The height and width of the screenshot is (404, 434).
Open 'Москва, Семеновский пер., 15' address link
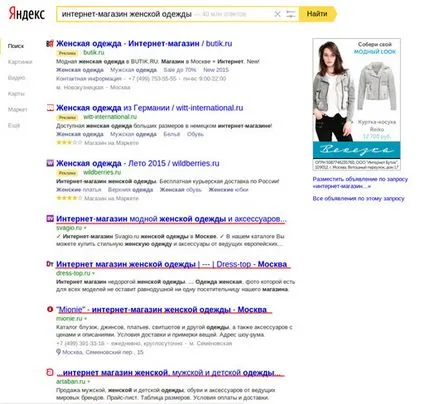click(x=103, y=352)
